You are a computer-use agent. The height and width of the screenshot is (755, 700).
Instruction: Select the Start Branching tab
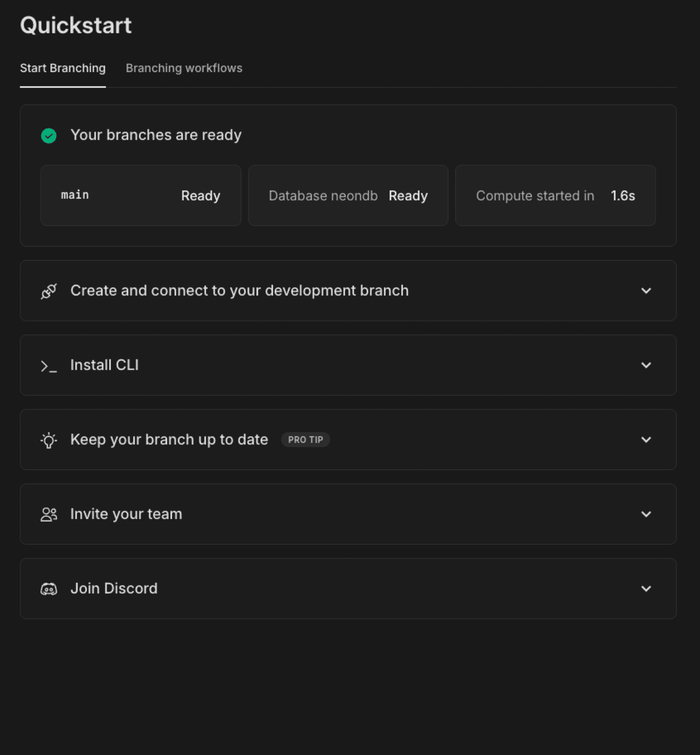click(x=63, y=68)
